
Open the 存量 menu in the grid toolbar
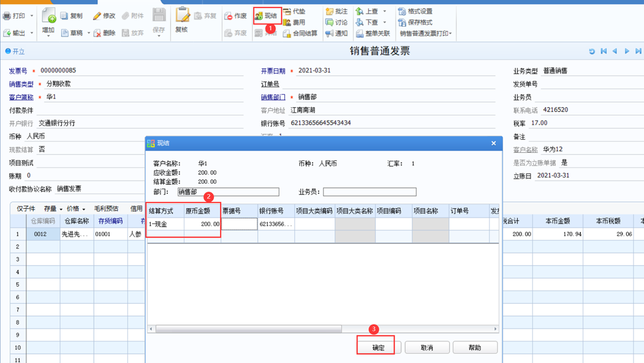[61, 209]
